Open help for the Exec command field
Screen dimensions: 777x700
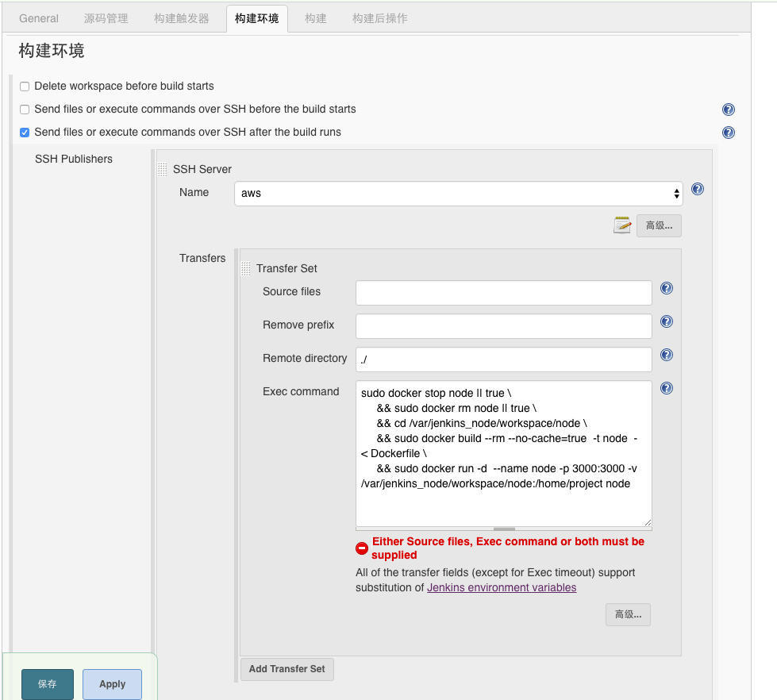(667, 388)
